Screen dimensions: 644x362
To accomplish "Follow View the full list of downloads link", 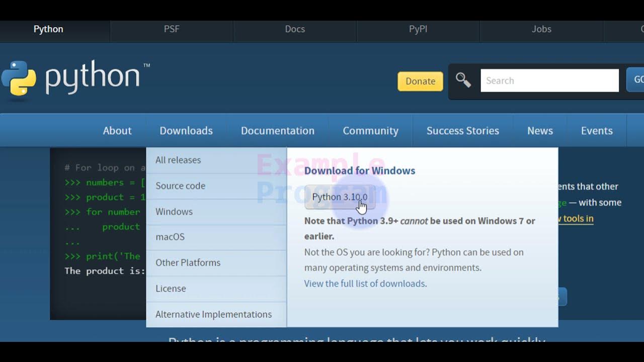I will (365, 284).
